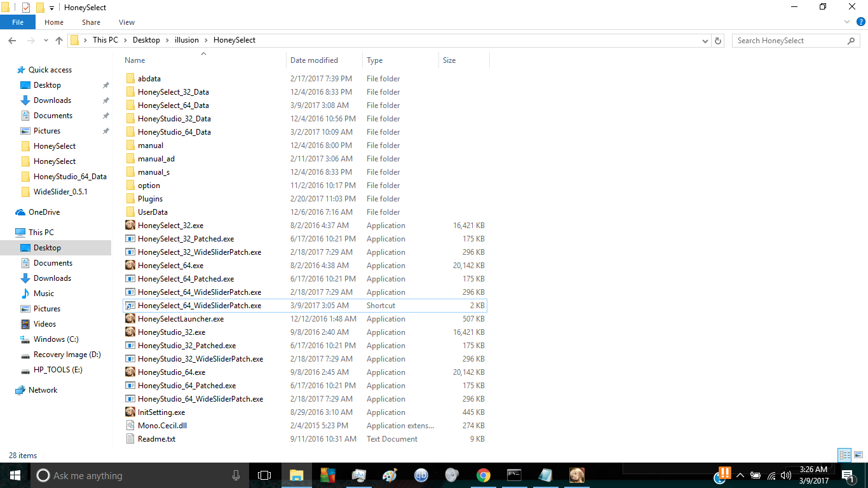Click the volume speaker tray icon
This screenshot has height=488, width=868.
click(x=786, y=475)
